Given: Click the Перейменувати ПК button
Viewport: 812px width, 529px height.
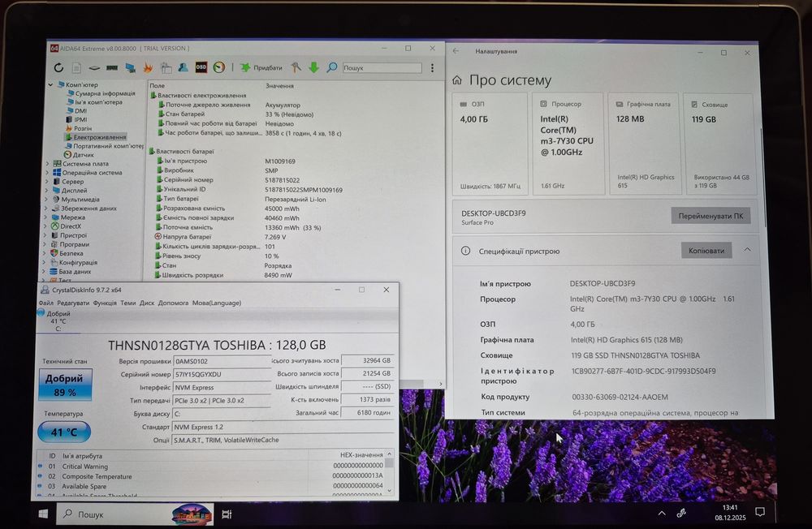Looking at the screenshot, I should coord(710,216).
